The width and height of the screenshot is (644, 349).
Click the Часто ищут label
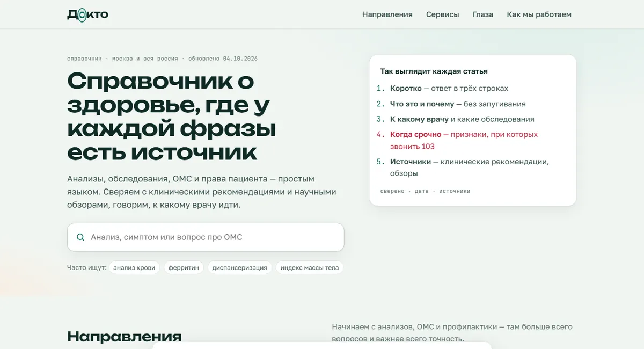(87, 267)
